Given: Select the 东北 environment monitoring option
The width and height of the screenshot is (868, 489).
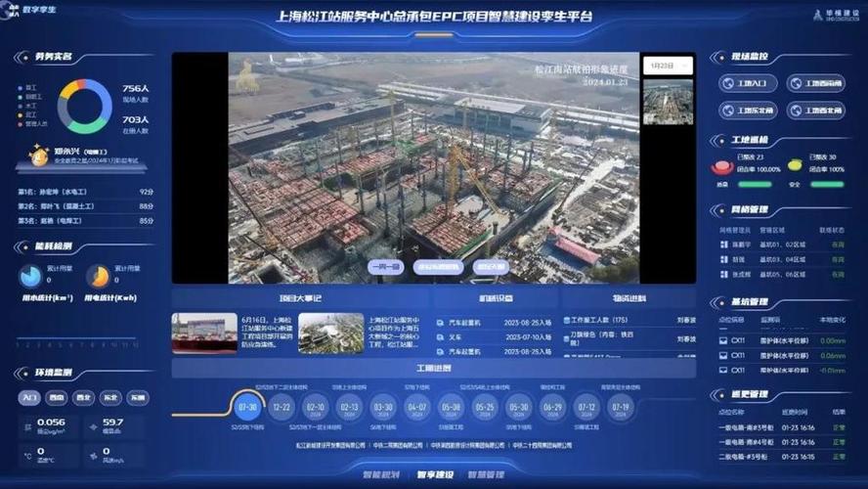Looking at the screenshot, I should pyautogui.click(x=111, y=398).
